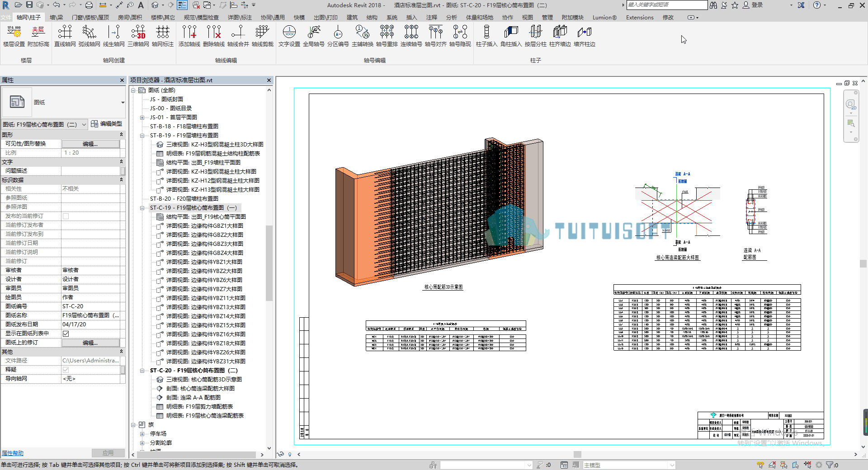
Task: Click the 轴号重排 renumber axis icon
Action: pos(387,36)
